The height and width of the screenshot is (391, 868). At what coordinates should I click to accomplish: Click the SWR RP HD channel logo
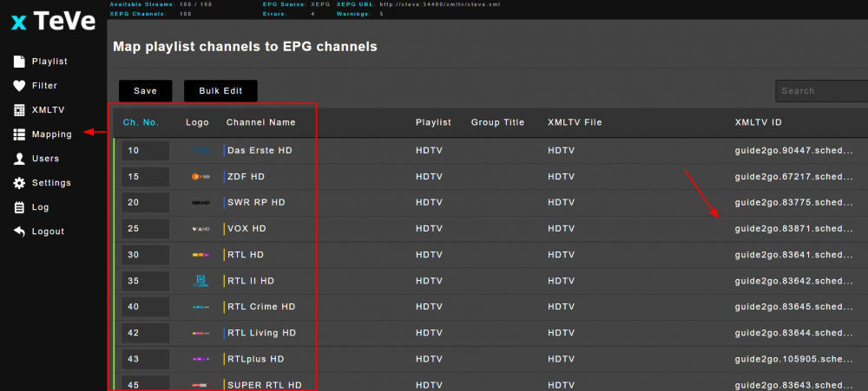coord(201,202)
